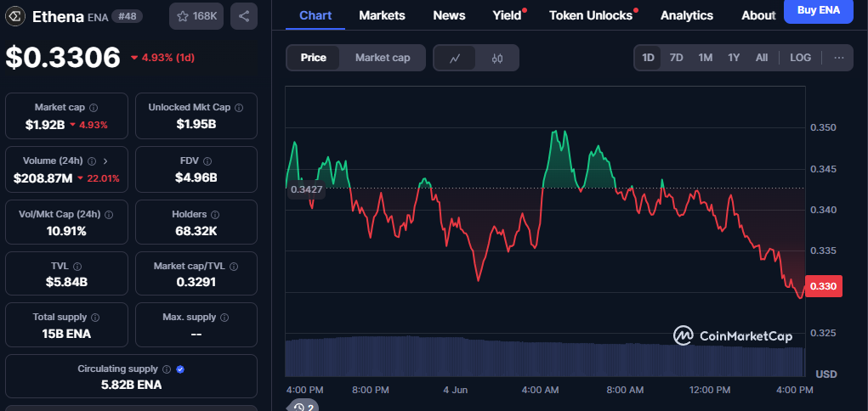Open the News tab

449,15
